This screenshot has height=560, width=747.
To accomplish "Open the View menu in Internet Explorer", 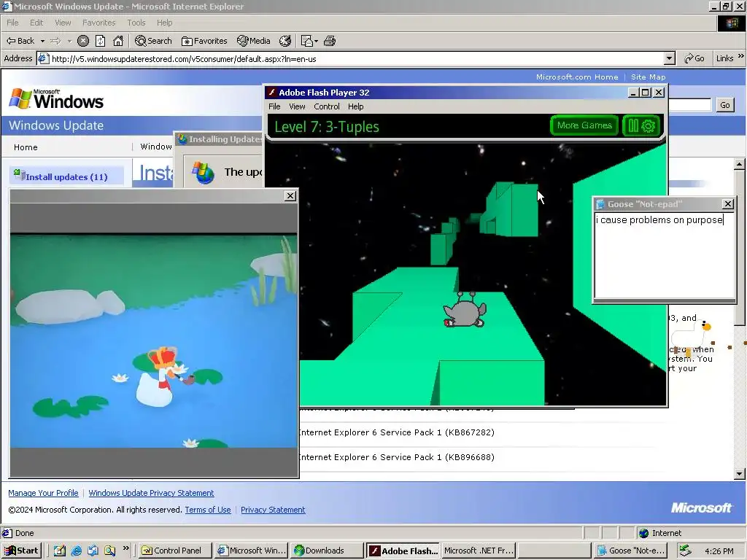I will pyautogui.click(x=63, y=23).
